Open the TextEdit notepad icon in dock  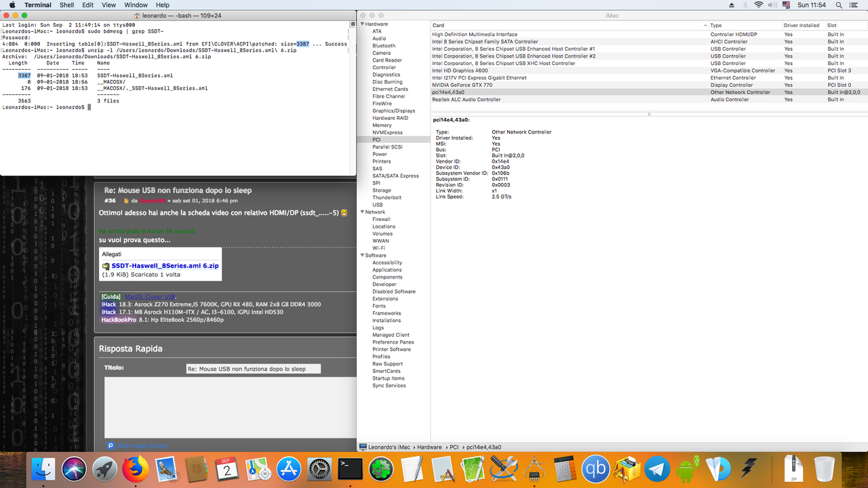point(412,468)
